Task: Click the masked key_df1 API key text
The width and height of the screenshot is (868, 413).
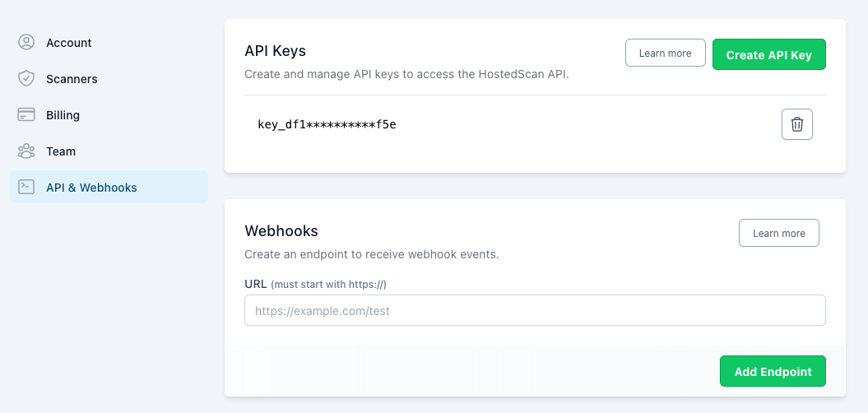Action: click(x=327, y=125)
